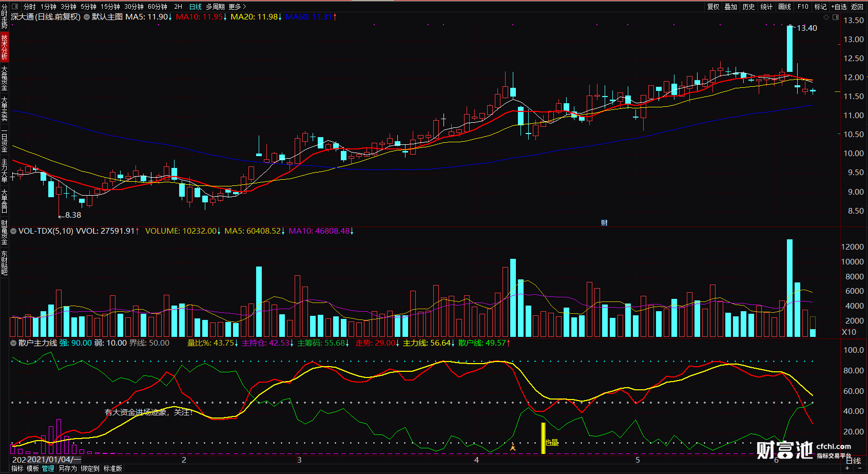
Task: Open 分时走势 in the left sidebar
Action: pos(4,17)
